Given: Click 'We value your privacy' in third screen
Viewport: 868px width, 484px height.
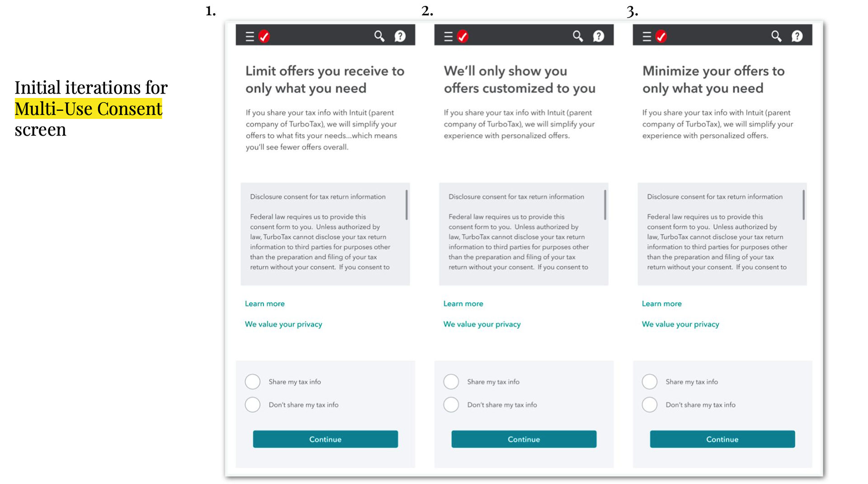Looking at the screenshot, I should point(680,324).
